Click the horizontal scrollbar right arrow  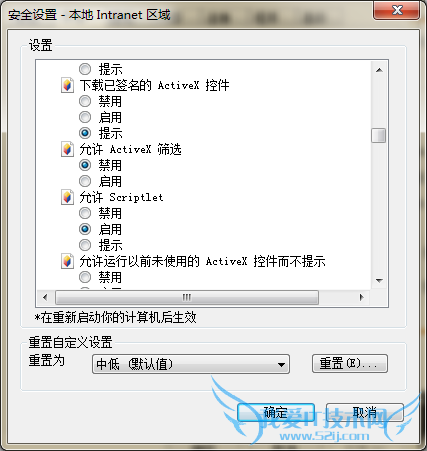(362, 297)
